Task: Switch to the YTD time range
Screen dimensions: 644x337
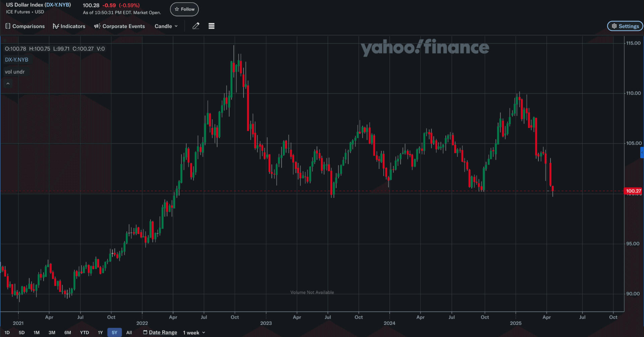Action: pyautogui.click(x=84, y=332)
